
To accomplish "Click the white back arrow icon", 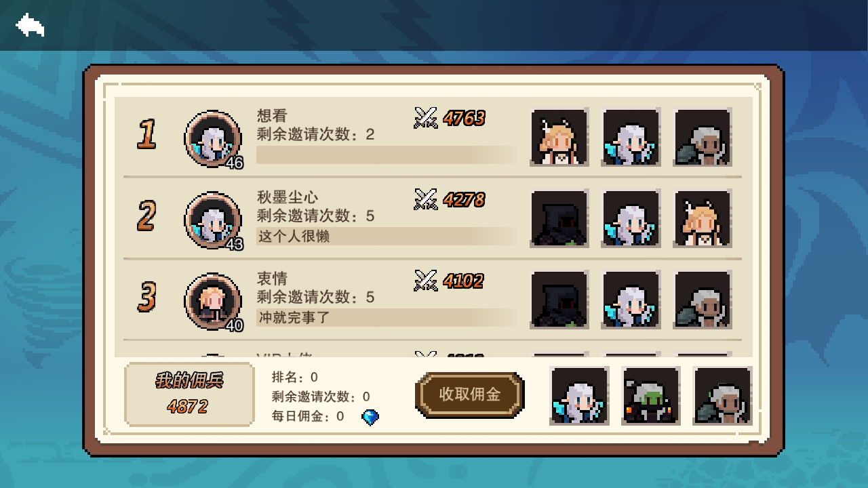I will click(x=30, y=25).
